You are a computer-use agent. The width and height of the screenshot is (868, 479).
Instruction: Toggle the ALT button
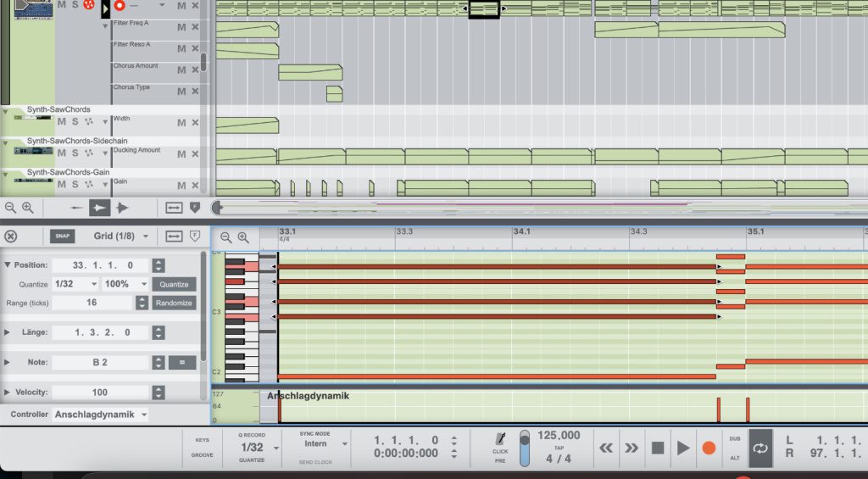tap(735, 458)
